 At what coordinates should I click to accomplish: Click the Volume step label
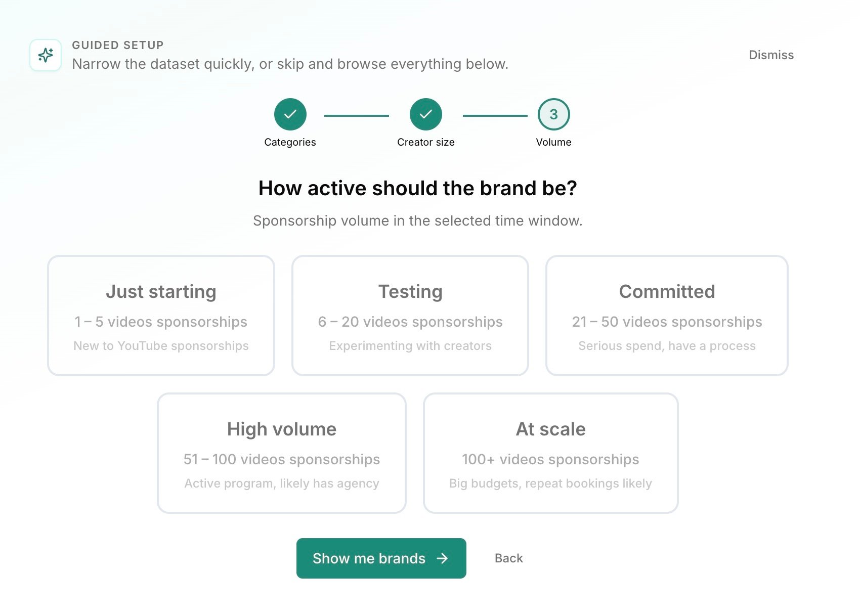(554, 142)
